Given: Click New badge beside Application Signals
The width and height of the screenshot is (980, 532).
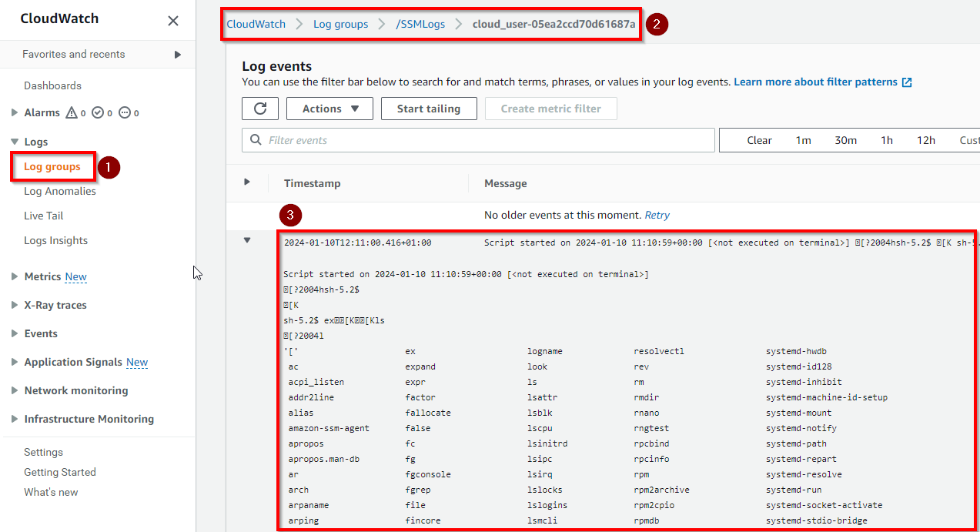Looking at the screenshot, I should (x=137, y=362).
